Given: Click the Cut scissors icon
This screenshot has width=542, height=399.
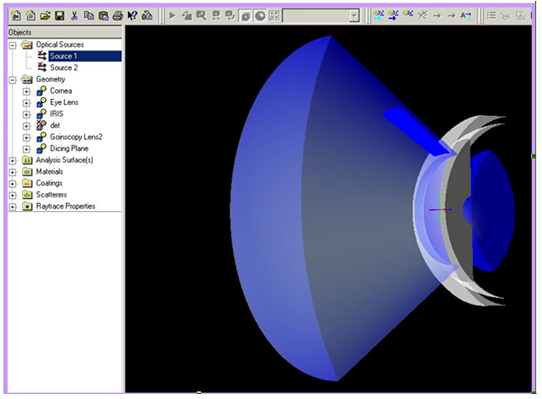Looking at the screenshot, I should click(x=74, y=16).
